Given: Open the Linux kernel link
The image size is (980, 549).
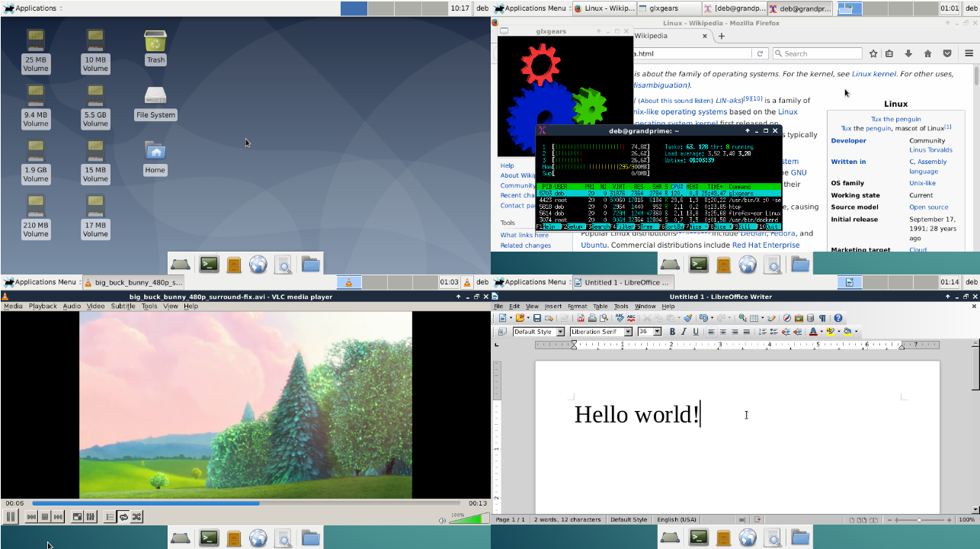Looking at the screenshot, I should [873, 74].
